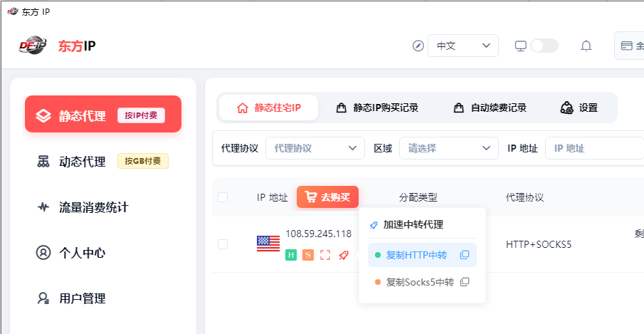Click the balance card icon at top right
This screenshot has width=644, height=334.
(627, 46)
